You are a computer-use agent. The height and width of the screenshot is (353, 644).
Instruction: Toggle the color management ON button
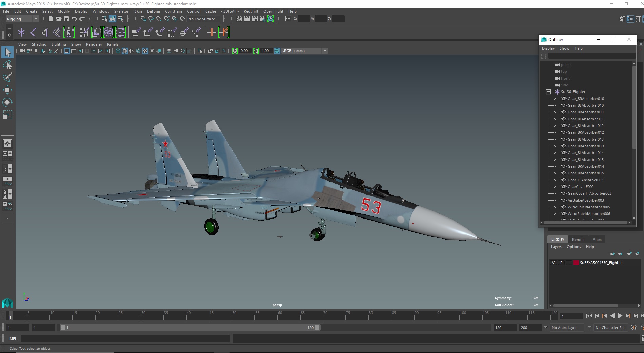[277, 51]
